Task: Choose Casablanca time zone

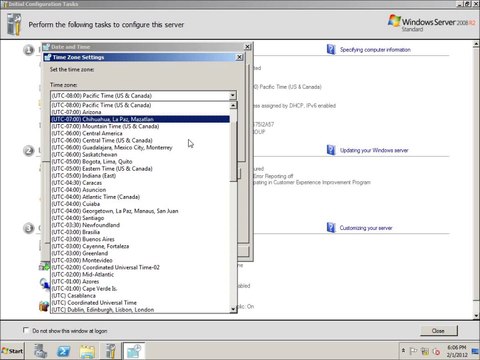Action: pyautogui.click(x=140, y=295)
